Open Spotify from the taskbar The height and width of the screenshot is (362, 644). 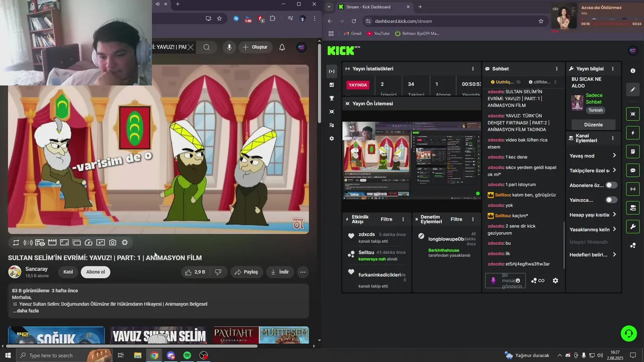coord(187,355)
